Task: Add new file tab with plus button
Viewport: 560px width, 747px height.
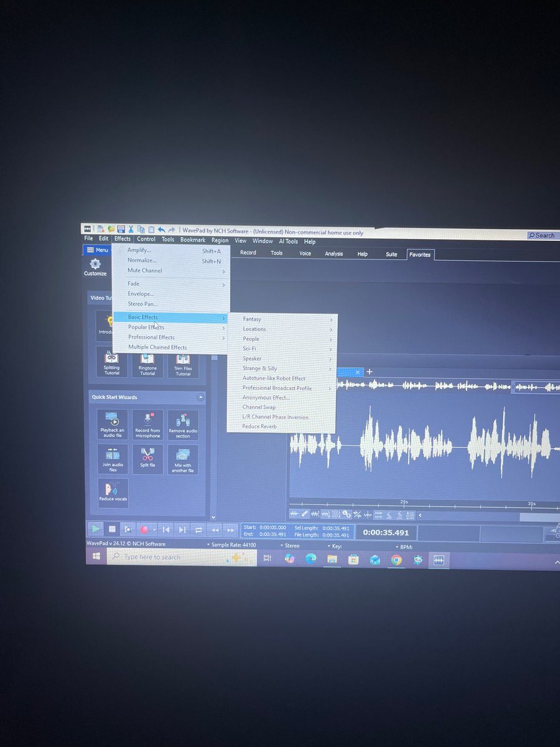Action: pyautogui.click(x=370, y=372)
